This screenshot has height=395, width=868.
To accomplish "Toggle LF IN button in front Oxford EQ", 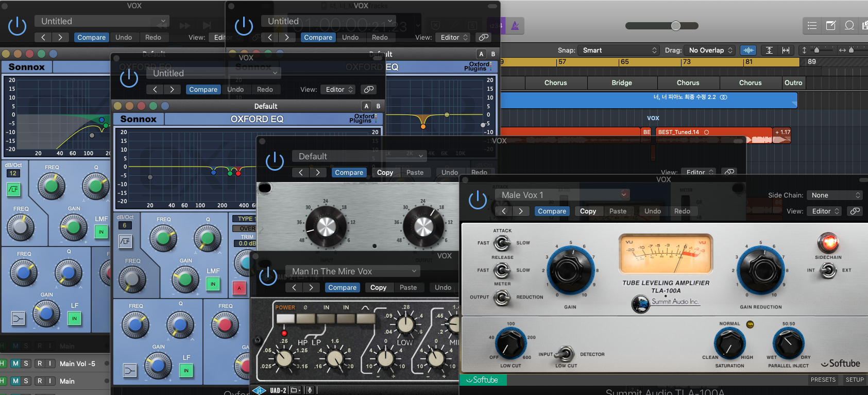I will click(x=186, y=370).
